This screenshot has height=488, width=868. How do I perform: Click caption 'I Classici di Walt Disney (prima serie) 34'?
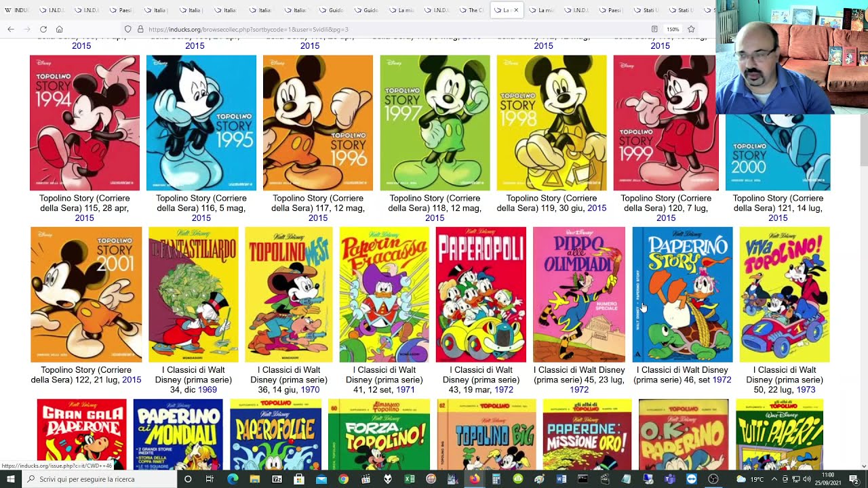pos(192,380)
